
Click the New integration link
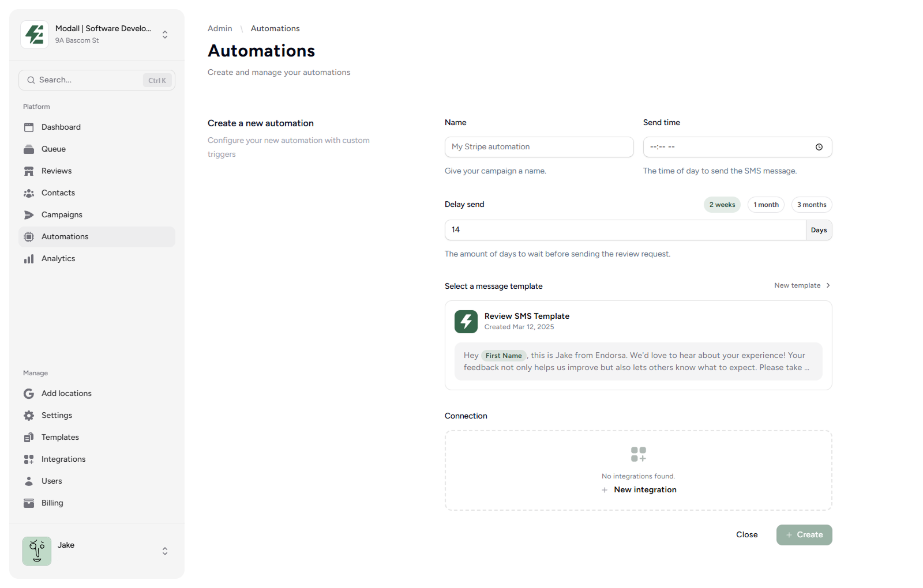point(644,490)
